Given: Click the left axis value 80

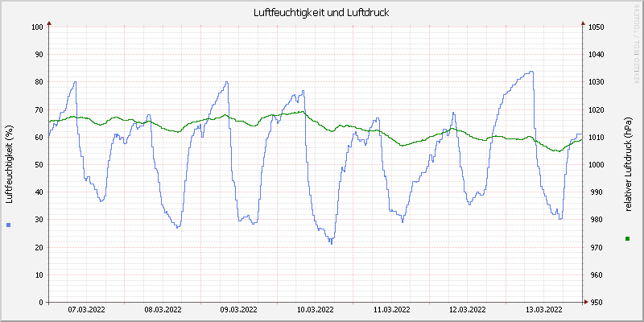Looking at the screenshot, I should pos(39,82).
